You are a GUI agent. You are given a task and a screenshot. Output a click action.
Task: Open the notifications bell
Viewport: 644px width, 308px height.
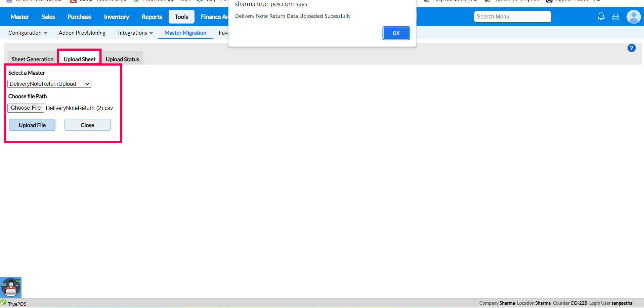pos(601,16)
